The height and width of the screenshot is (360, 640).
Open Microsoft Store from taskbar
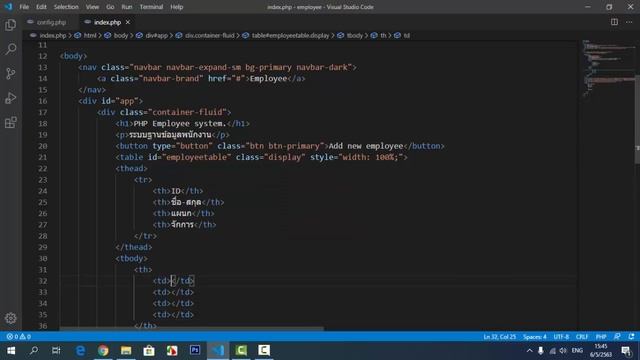[149, 351]
